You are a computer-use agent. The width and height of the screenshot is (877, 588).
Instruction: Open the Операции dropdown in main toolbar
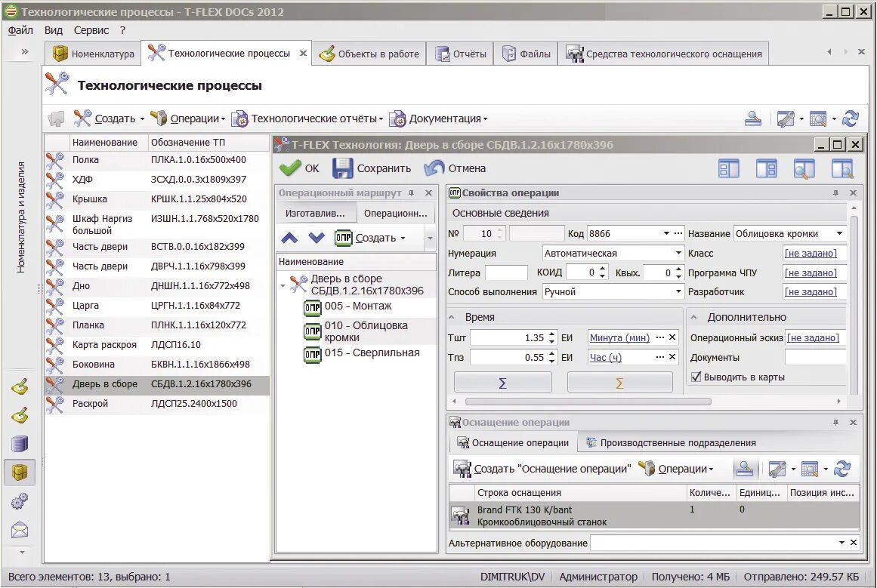[x=223, y=119]
